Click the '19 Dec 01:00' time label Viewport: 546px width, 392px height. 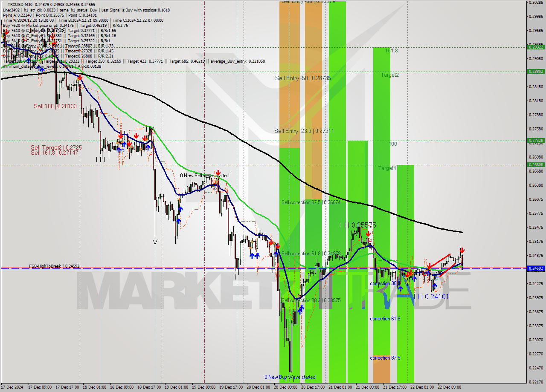[177, 387]
